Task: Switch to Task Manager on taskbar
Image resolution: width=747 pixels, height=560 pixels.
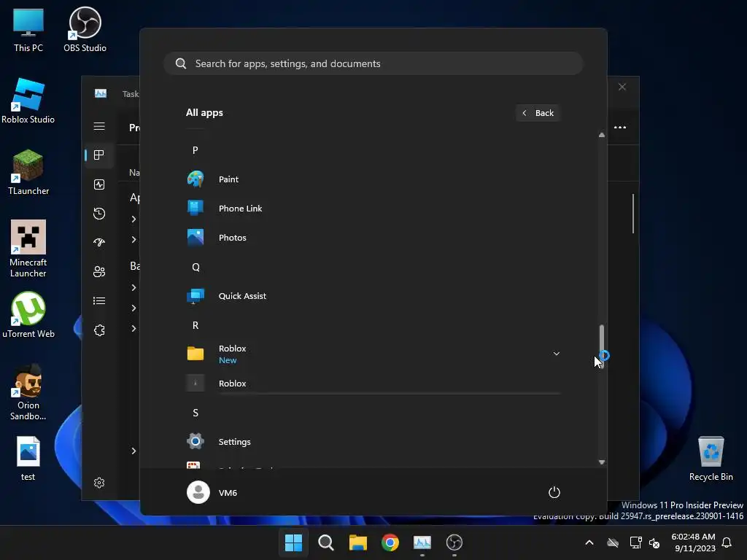Action: point(422,542)
